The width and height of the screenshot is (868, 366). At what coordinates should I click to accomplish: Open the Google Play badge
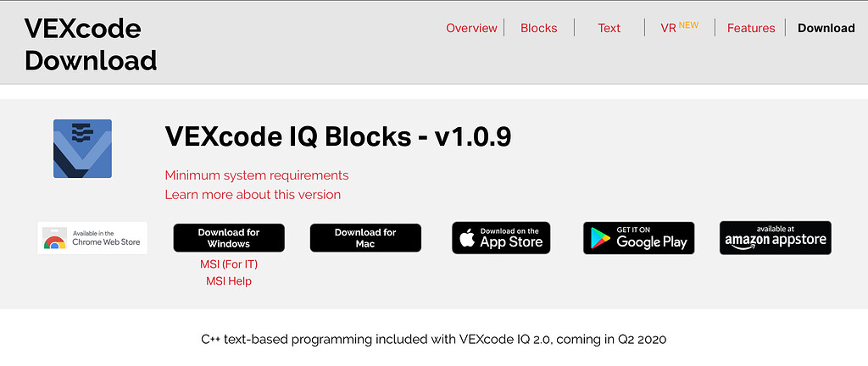click(x=639, y=238)
